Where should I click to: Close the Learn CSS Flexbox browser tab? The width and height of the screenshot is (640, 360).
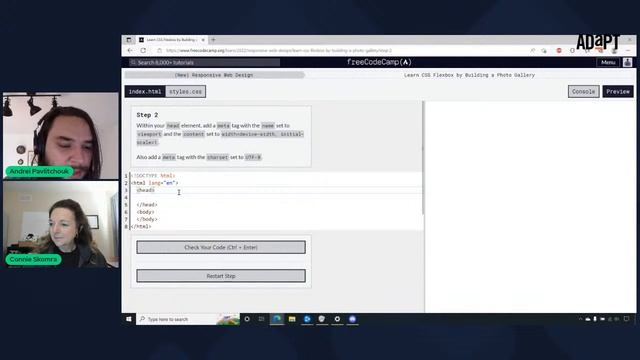[203, 40]
